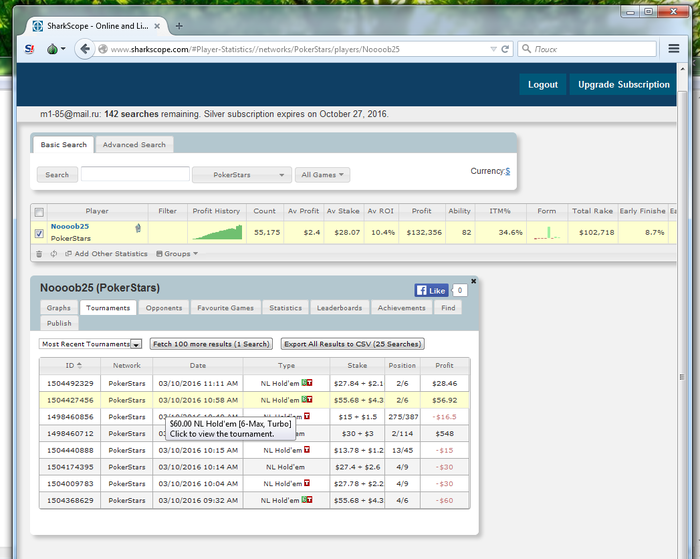Open the URL history dropdown arrow
The image size is (700, 559).
[x=493, y=49]
